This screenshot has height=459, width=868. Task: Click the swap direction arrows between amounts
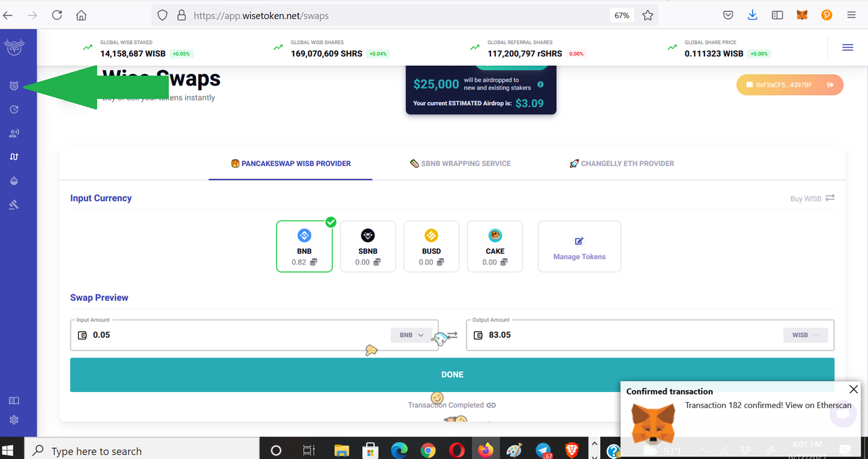(452, 335)
